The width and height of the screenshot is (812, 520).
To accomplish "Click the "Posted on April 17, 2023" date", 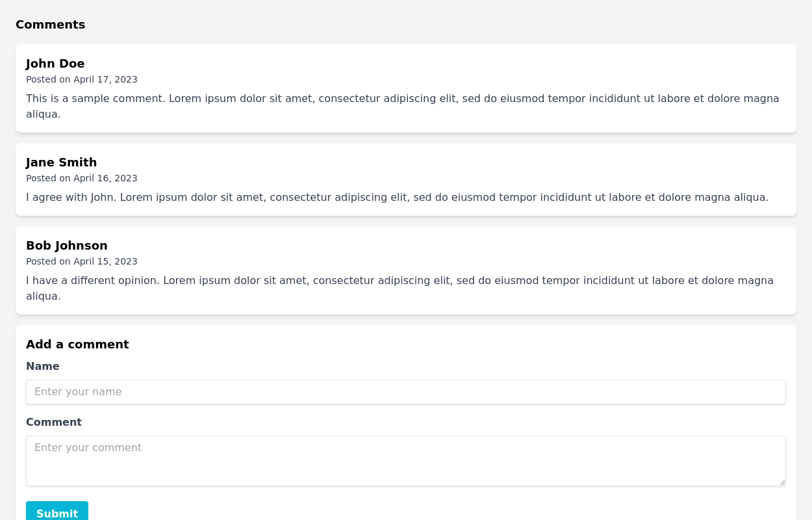I will click(82, 80).
